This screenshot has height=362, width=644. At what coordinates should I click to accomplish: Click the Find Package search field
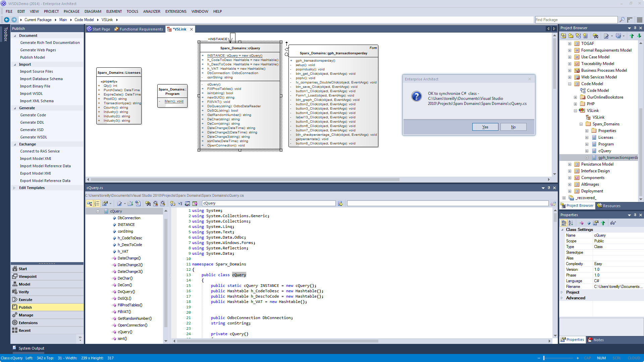(x=576, y=20)
